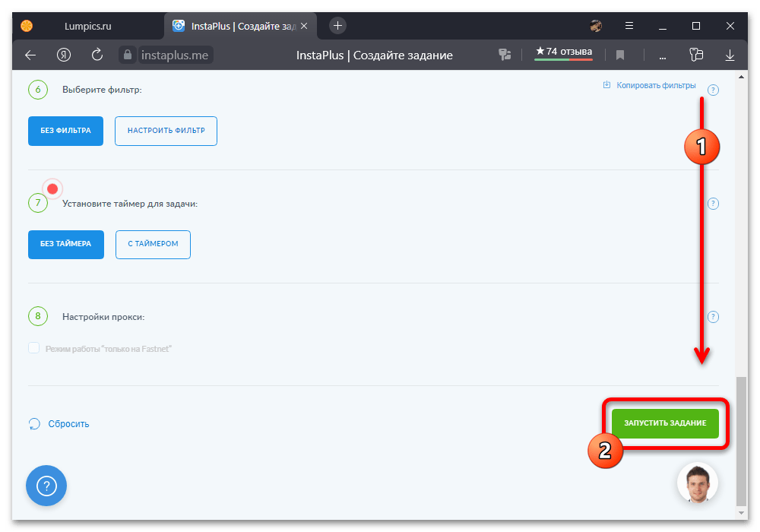The image size is (760, 532).
Task: Click the browser back arrow
Action: [x=30, y=55]
